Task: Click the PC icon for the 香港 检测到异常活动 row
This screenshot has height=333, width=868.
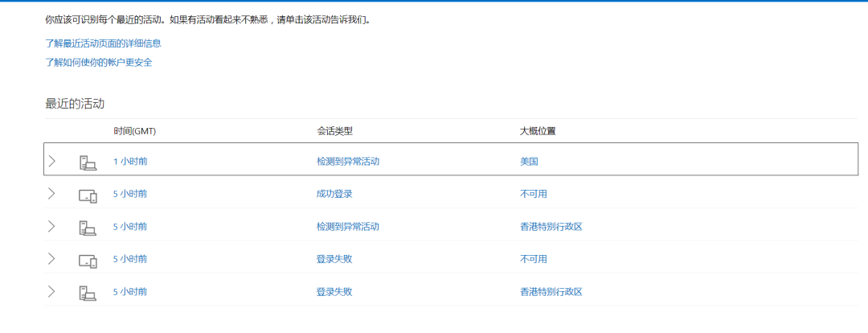Action: tap(88, 227)
